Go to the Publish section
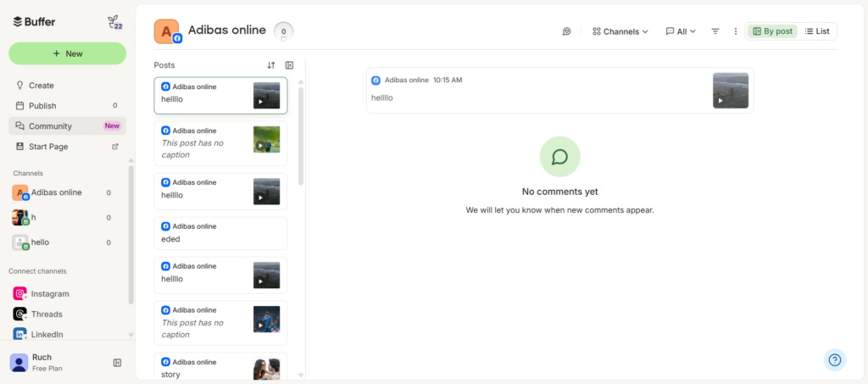 [68, 106]
